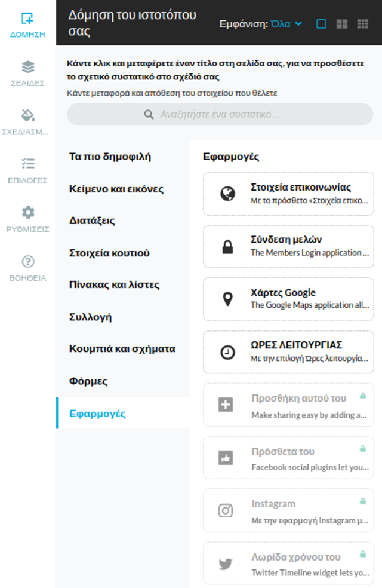Click the Δόμηση του ιστοτόπου σας header title
Viewport: 382px width, 588px height.
pos(132,23)
